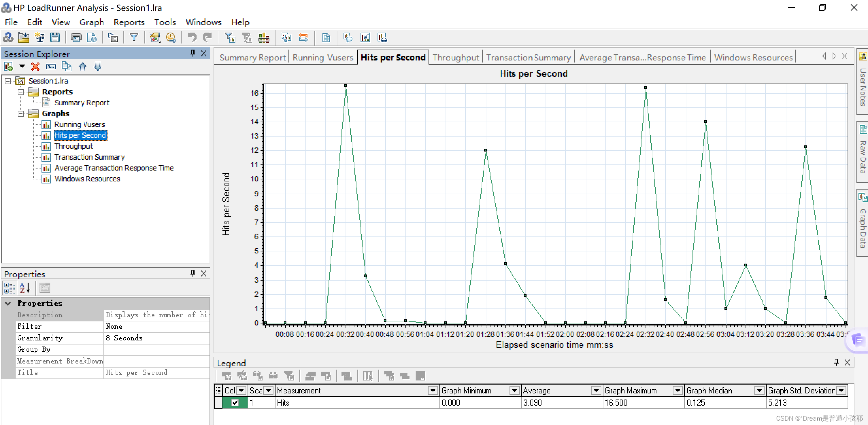This screenshot has width=868, height=425.
Task: Open the User Notes side panel
Action: click(x=863, y=82)
